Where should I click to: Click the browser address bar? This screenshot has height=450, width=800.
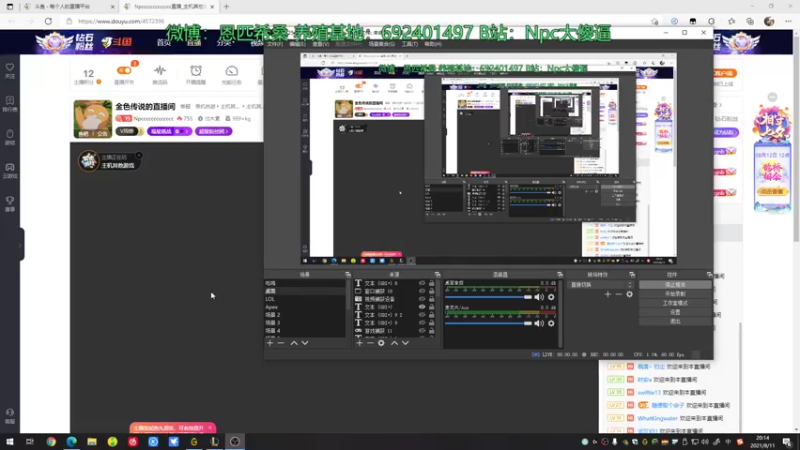(357, 21)
